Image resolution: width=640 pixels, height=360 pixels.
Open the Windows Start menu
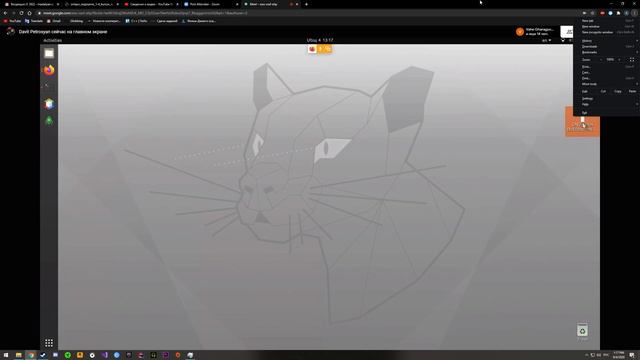click(x=6, y=355)
